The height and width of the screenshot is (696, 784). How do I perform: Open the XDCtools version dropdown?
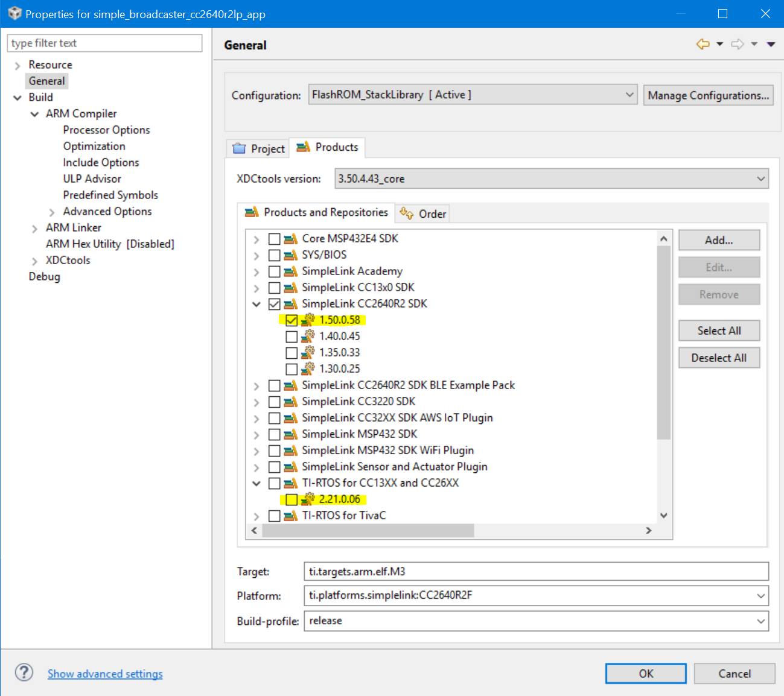coord(552,179)
